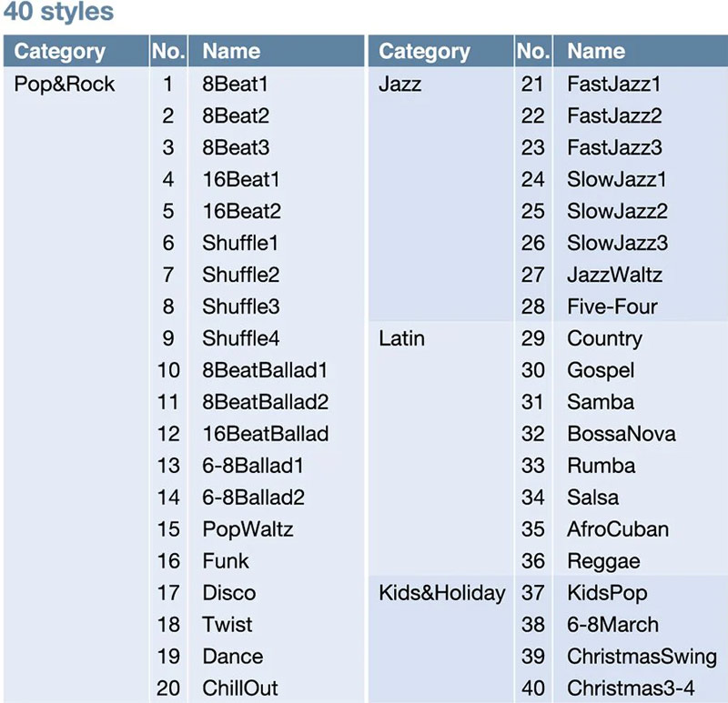This screenshot has height=703, width=728.
Task: Pick the Funk style entry
Action: [x=226, y=561]
